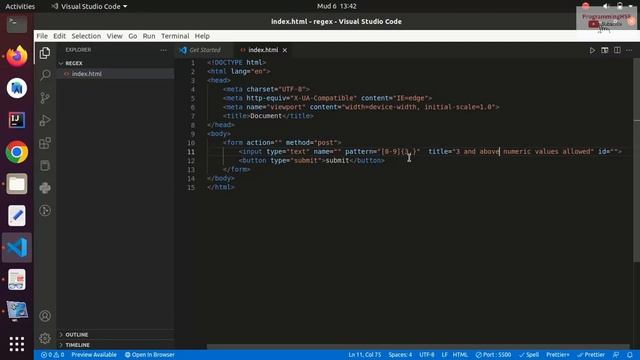
Task: Change end of line via LF item
Action: tap(444, 355)
